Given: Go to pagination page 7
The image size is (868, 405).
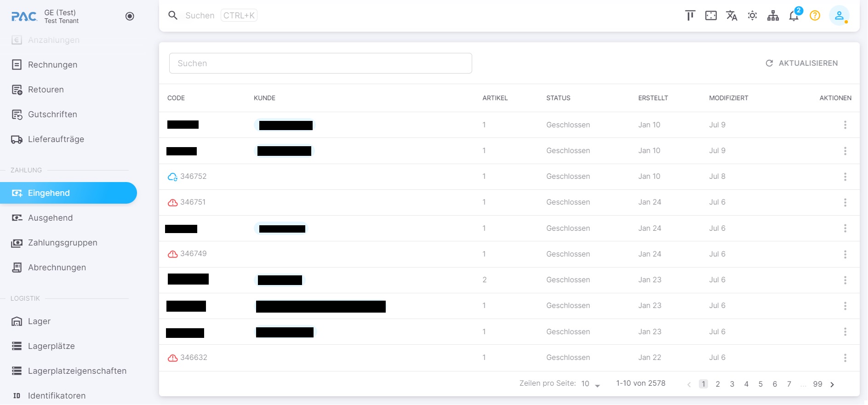Looking at the screenshot, I should (789, 384).
